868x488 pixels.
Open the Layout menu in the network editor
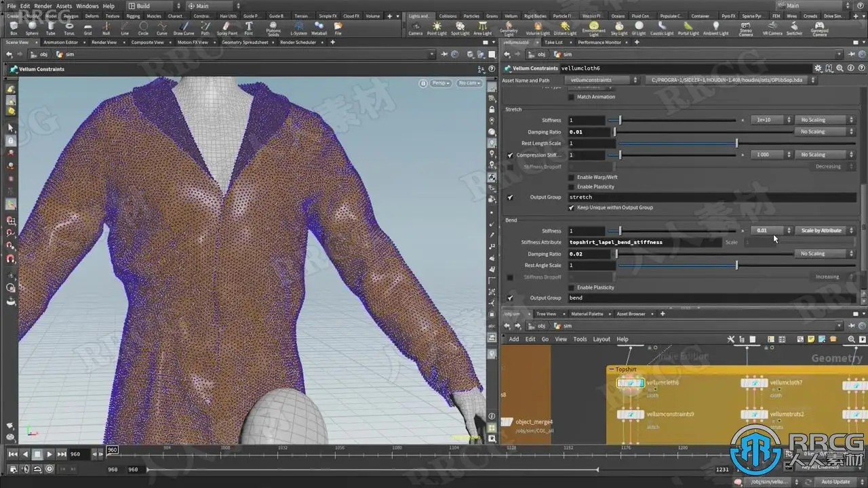click(601, 340)
